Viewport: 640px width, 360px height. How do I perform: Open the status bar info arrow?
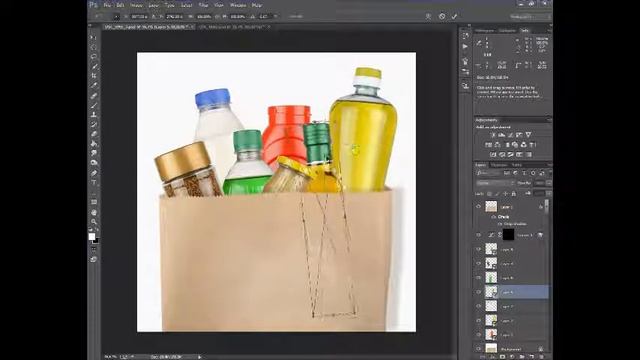coord(199,357)
